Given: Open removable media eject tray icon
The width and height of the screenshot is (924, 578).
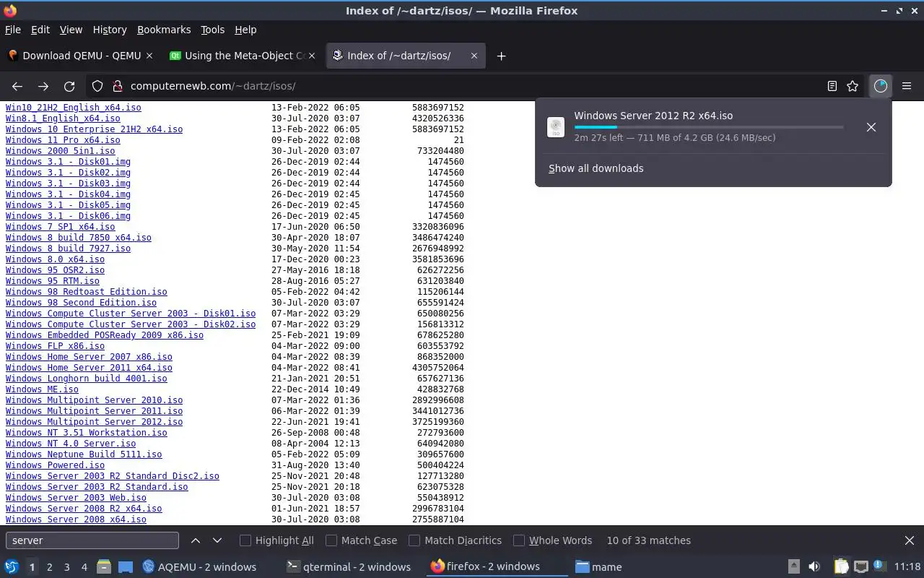Looking at the screenshot, I should tap(793, 566).
